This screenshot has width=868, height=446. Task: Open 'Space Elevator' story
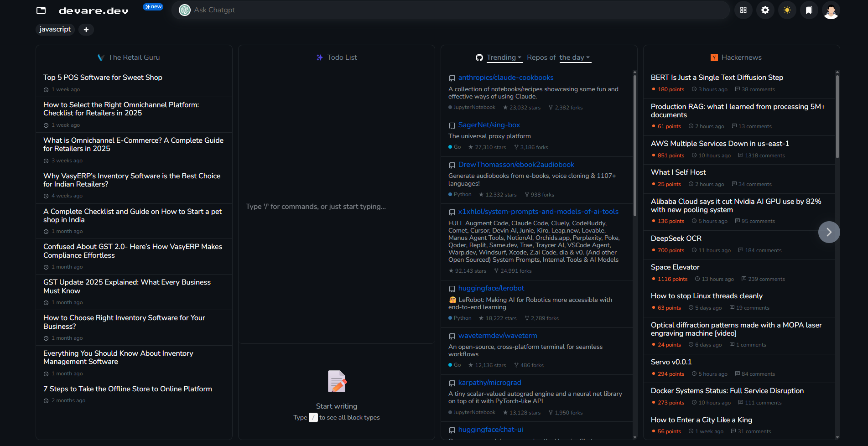(675, 267)
